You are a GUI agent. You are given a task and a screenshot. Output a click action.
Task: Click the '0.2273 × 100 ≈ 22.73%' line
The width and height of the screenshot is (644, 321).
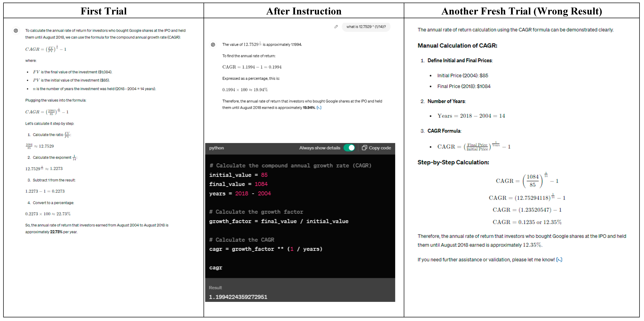coord(48,214)
